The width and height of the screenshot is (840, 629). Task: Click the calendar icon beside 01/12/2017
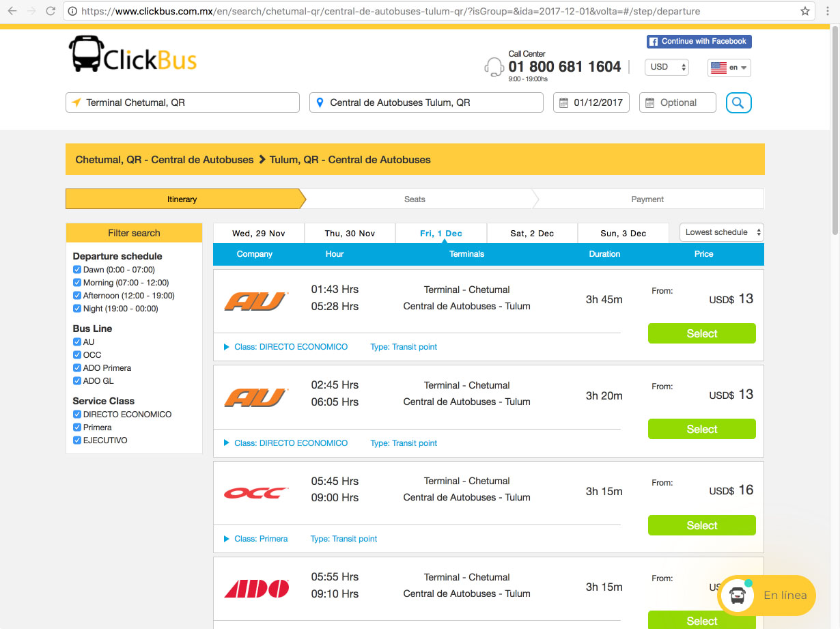(563, 102)
